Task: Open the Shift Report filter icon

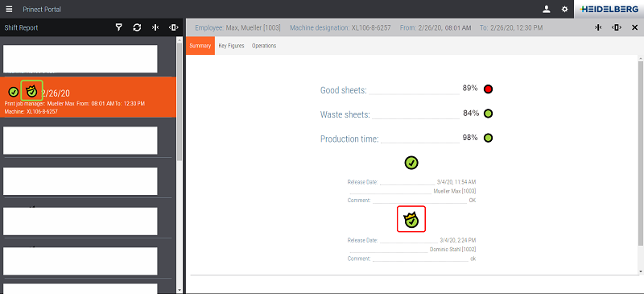Action: 118,27
